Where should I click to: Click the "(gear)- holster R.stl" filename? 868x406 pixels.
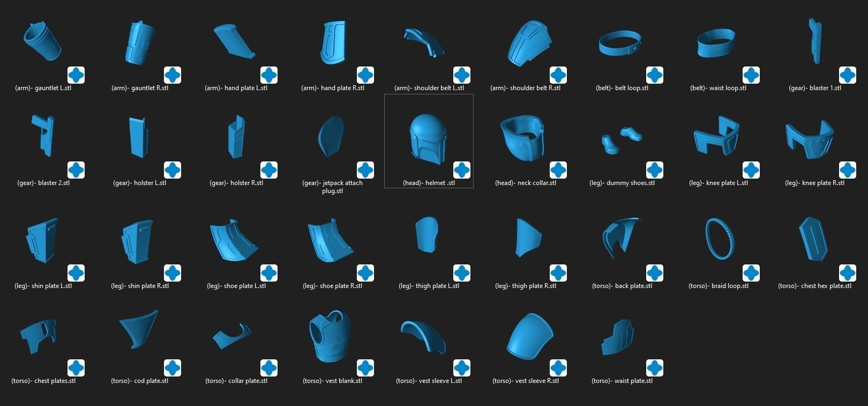[x=236, y=183]
